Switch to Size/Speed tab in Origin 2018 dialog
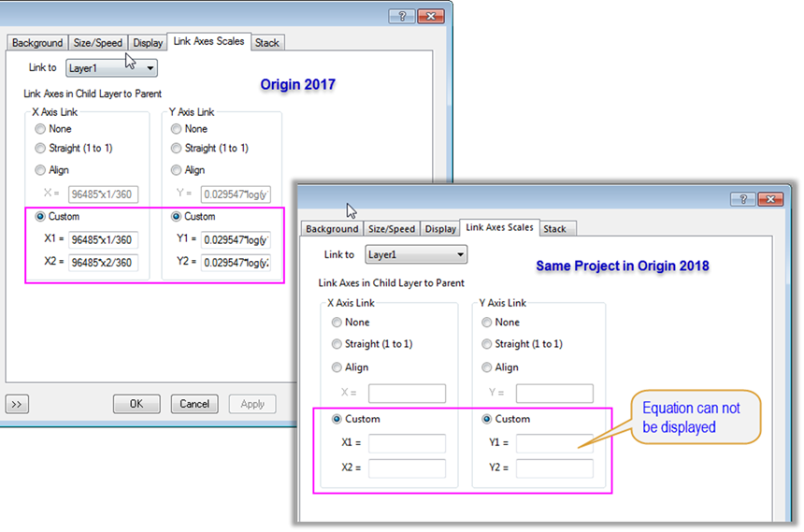Screen dimensions: 804x532 pos(392,228)
